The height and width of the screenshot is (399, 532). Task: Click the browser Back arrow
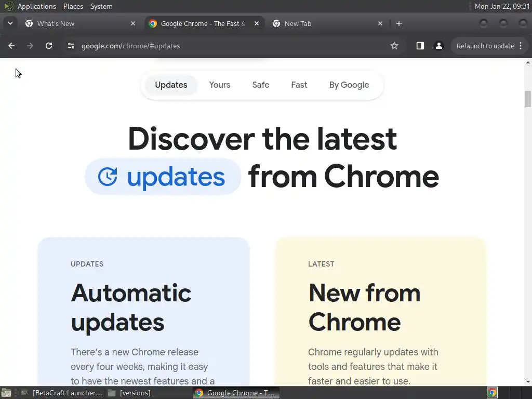(x=11, y=46)
